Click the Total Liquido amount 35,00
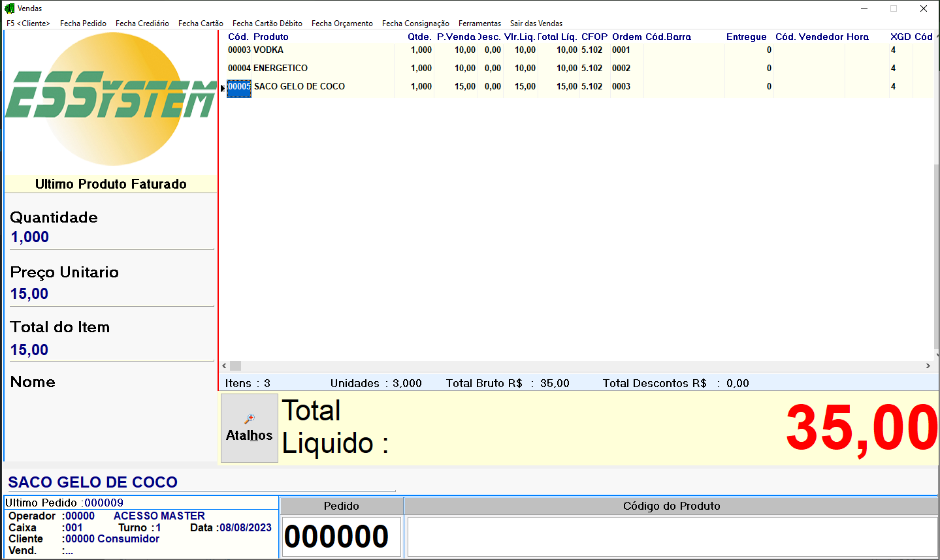The width and height of the screenshot is (940, 560). [862, 428]
